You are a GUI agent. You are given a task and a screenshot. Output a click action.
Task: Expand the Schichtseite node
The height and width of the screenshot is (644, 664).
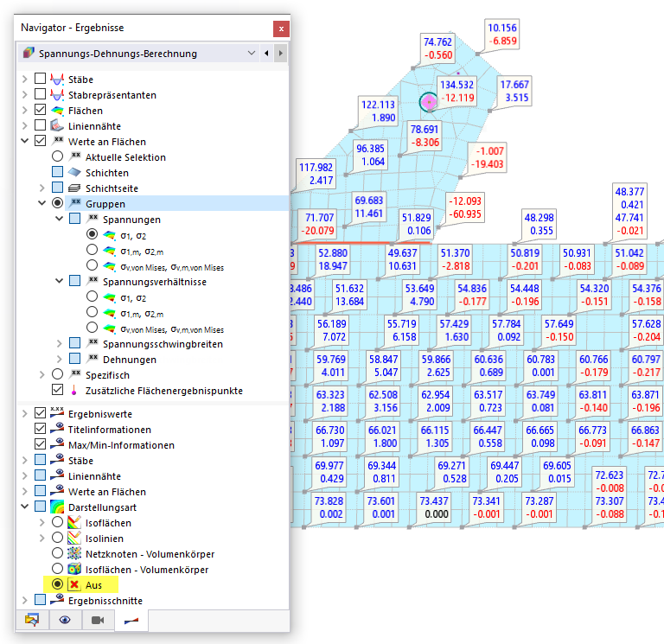click(x=41, y=188)
